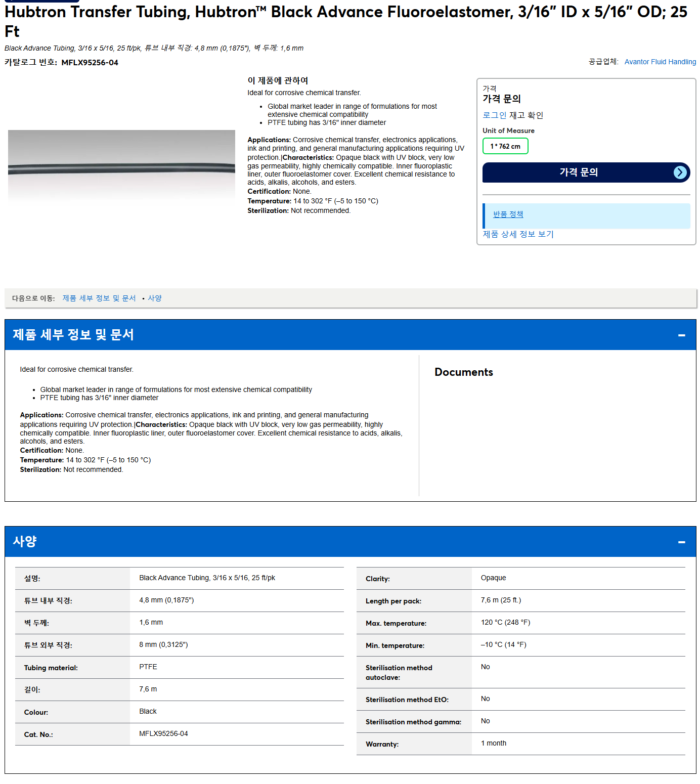Collapse the 제품 세부 정보 및 문서 section
This screenshot has width=700, height=784.
(x=681, y=335)
